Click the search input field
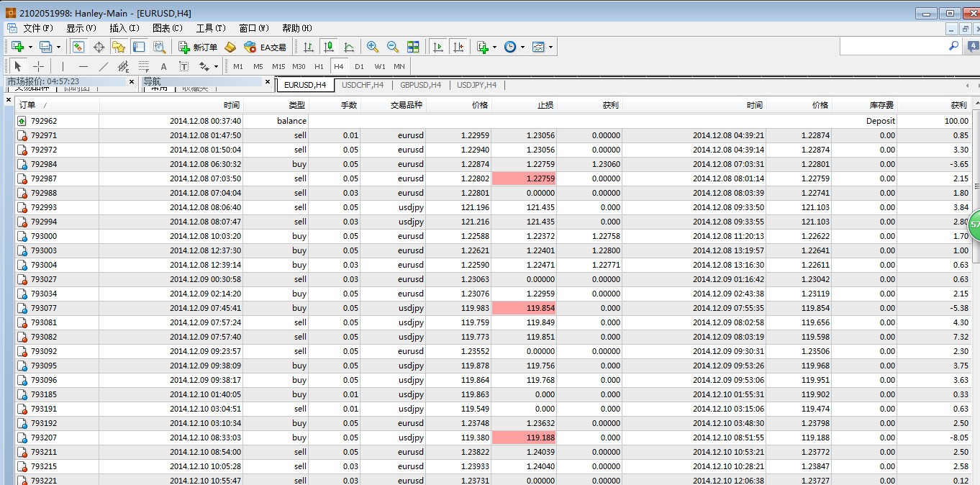980x485 pixels. (893, 46)
